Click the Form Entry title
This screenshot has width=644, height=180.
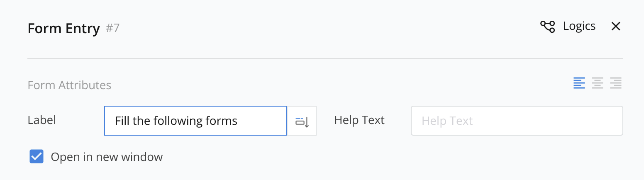pos(63,29)
